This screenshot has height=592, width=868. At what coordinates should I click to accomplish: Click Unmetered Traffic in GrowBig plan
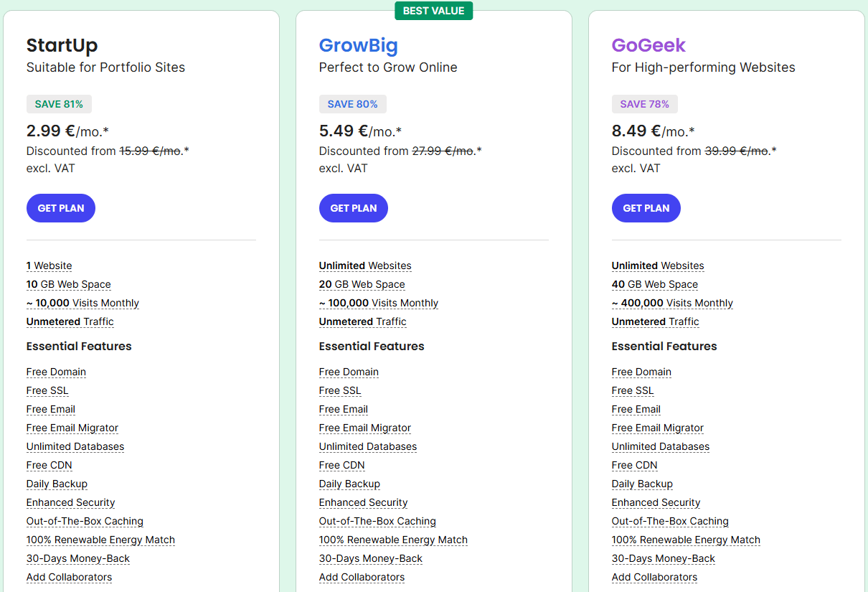pyautogui.click(x=362, y=321)
